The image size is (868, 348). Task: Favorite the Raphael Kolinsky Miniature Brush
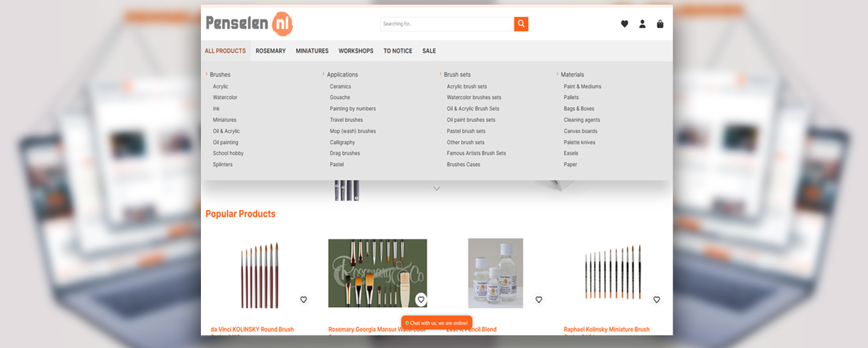click(656, 300)
